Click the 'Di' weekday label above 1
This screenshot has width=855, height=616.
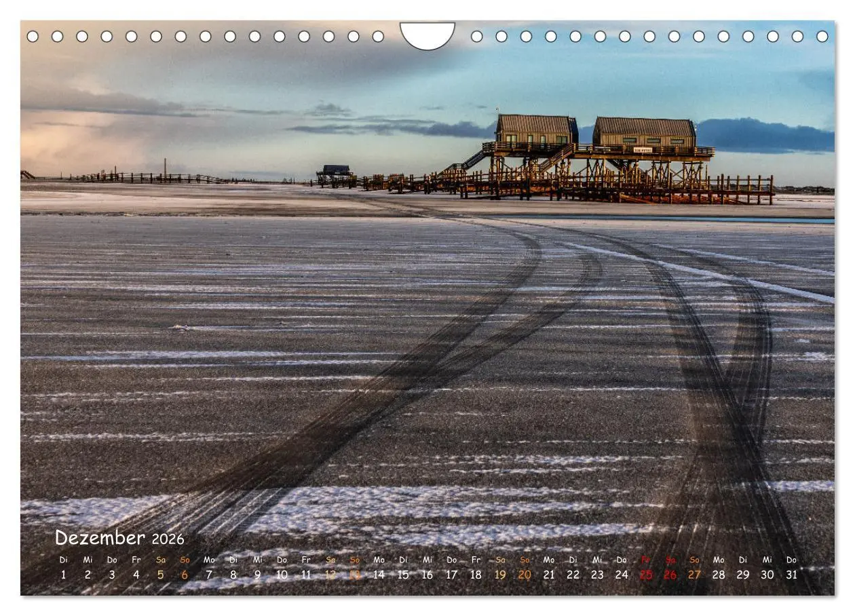[x=64, y=560]
